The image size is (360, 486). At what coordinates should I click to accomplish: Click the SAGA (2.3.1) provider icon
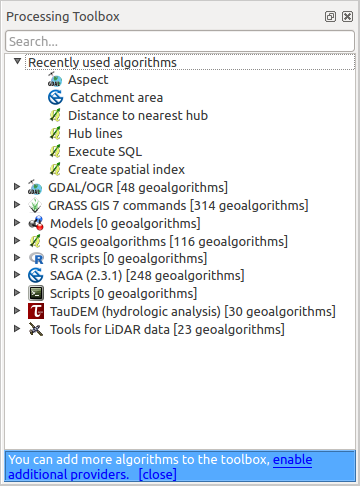click(x=36, y=276)
